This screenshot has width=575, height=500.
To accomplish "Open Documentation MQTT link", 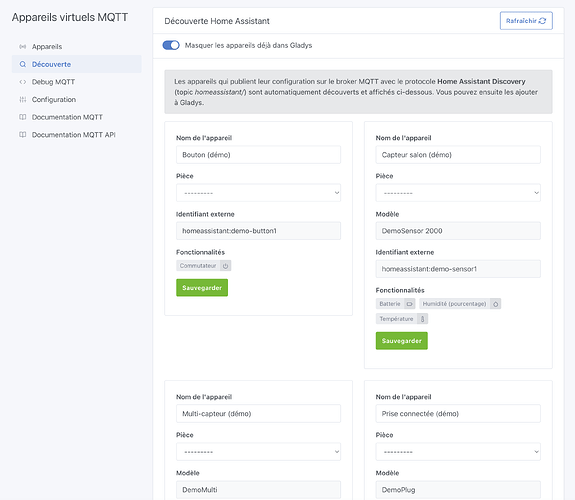I will (77, 117).
